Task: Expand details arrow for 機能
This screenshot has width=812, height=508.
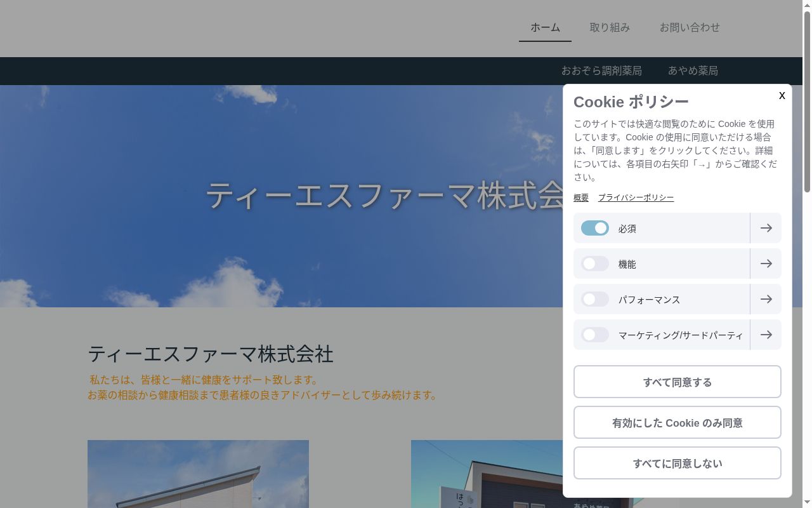Action: click(766, 264)
